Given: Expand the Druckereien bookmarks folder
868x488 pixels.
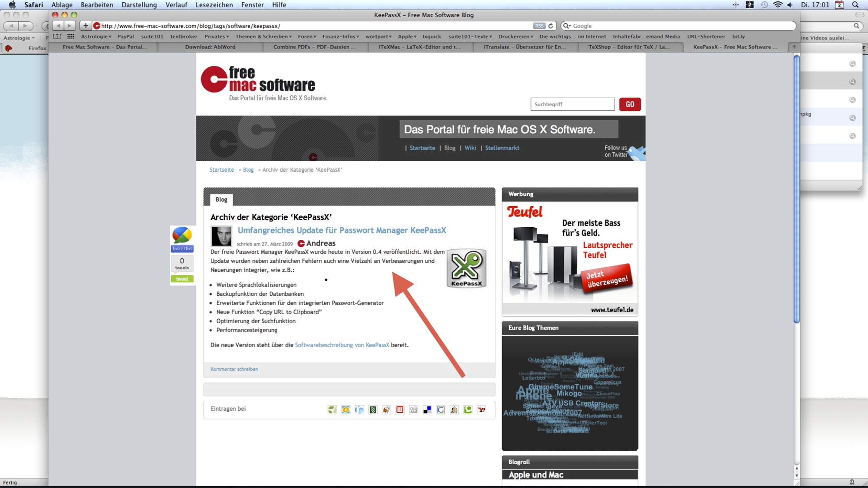Looking at the screenshot, I should [x=516, y=36].
